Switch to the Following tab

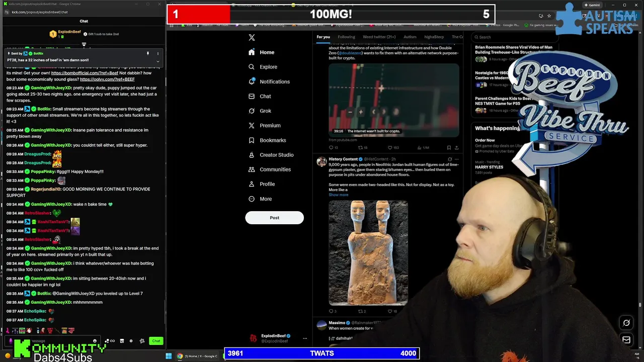point(346,37)
